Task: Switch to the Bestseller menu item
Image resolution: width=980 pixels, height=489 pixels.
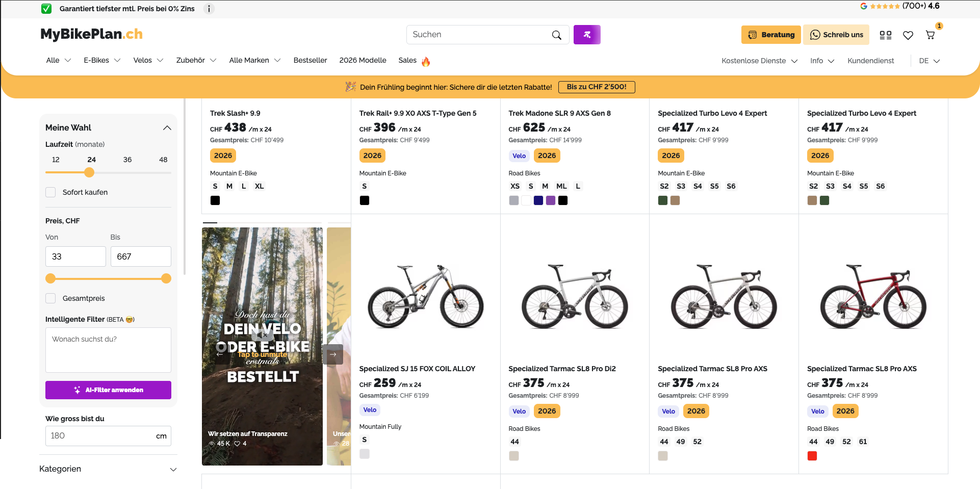Action: click(x=310, y=60)
